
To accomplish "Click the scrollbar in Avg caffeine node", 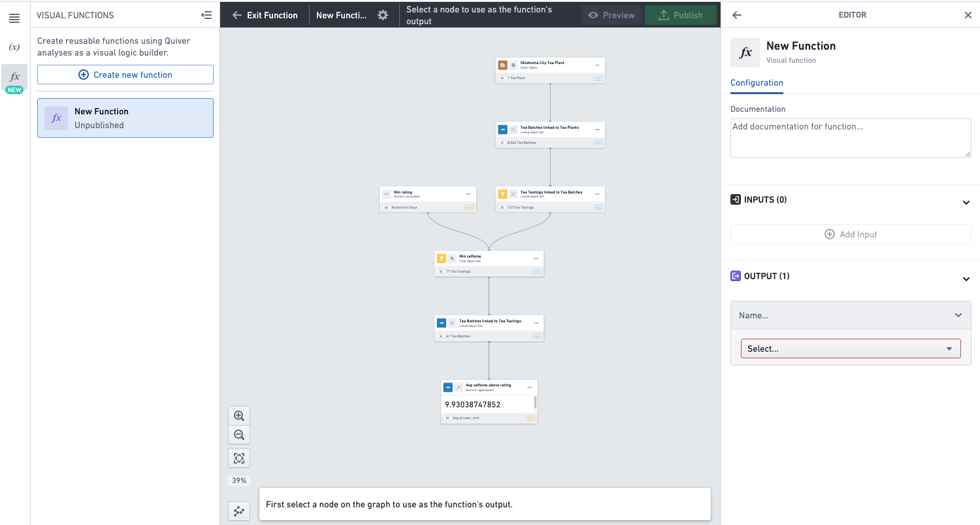I will (x=535, y=402).
